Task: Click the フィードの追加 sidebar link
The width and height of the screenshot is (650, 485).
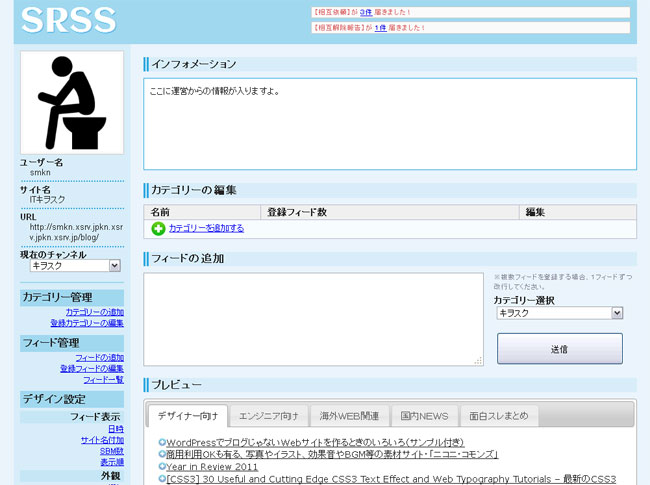Action: tap(99, 357)
